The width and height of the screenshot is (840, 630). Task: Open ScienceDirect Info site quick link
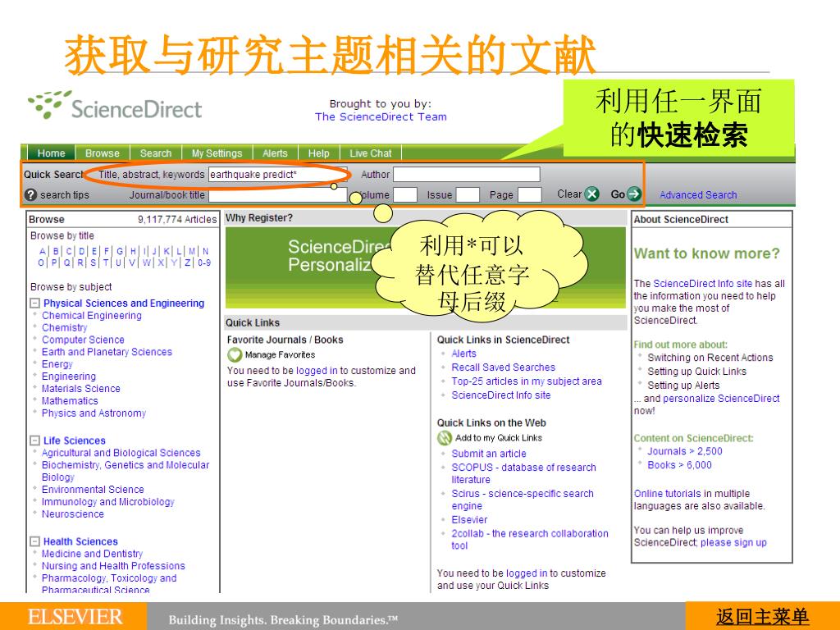coord(501,395)
